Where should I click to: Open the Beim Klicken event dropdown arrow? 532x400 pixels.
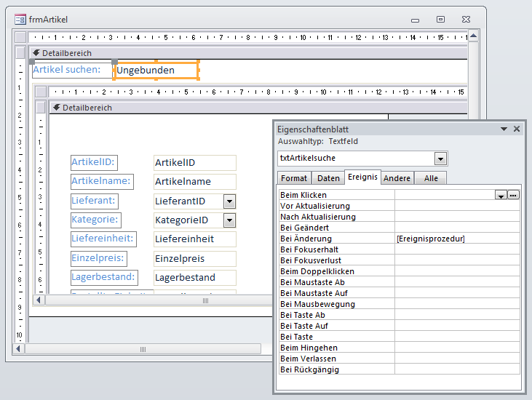pos(501,195)
